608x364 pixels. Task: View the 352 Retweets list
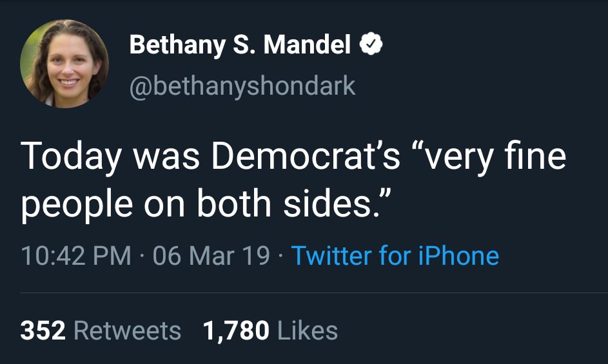click(x=101, y=330)
